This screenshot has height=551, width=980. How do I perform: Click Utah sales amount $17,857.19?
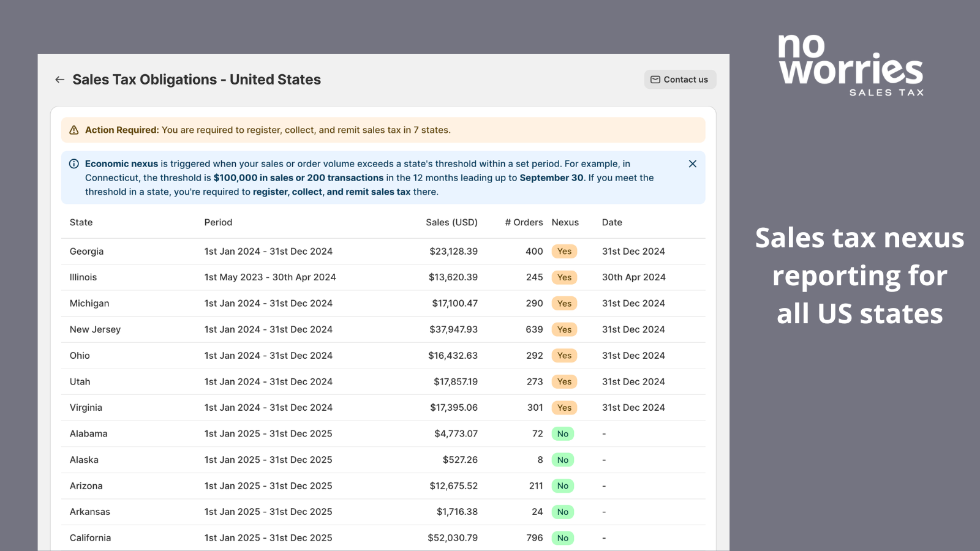tap(456, 381)
